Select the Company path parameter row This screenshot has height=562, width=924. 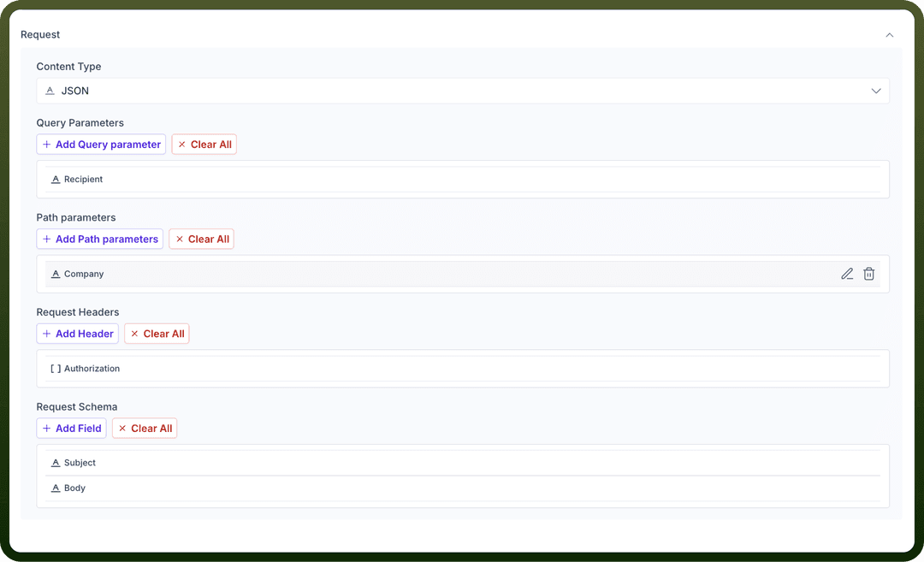[x=463, y=274]
